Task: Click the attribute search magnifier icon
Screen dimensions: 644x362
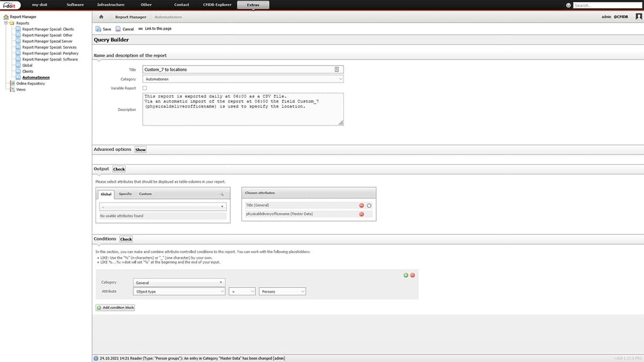Action: [x=221, y=193]
